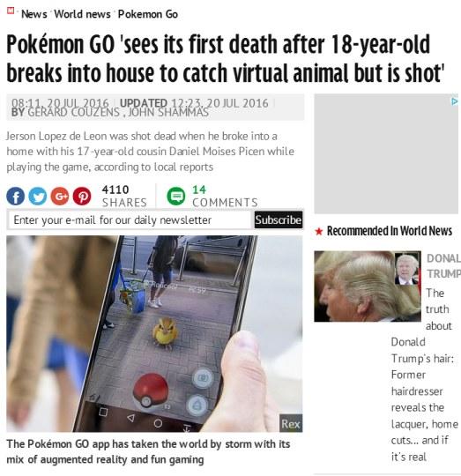The image size is (461, 476).
Task: Share article via Google Plus icon
Action: (x=60, y=197)
